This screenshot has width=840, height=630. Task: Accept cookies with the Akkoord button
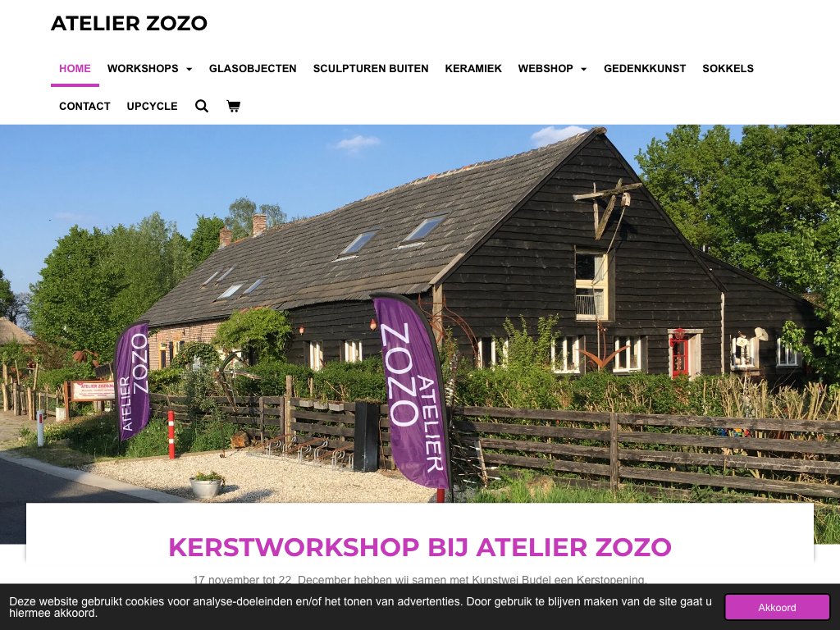pos(777,608)
